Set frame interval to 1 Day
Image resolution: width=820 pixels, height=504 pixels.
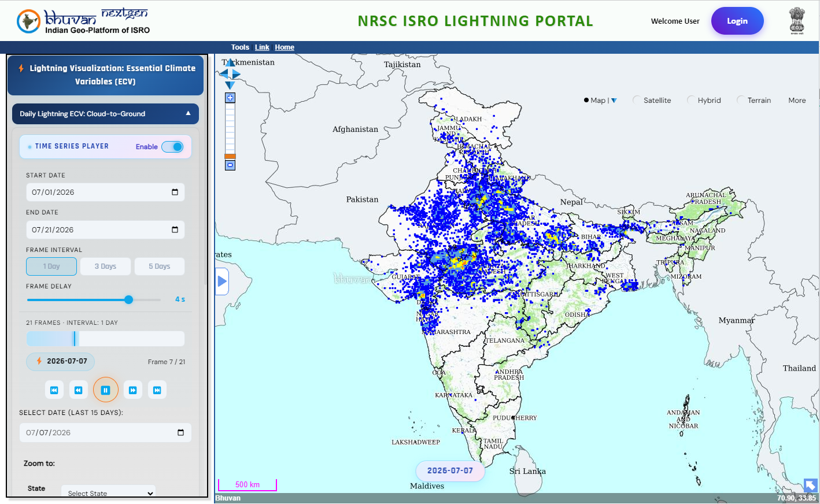coord(51,266)
